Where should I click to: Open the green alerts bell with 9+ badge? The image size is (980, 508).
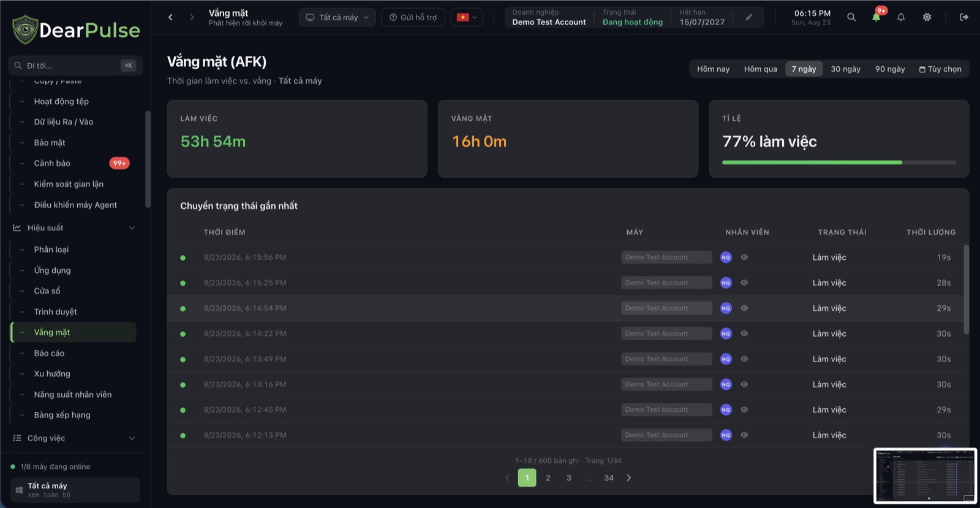876,17
